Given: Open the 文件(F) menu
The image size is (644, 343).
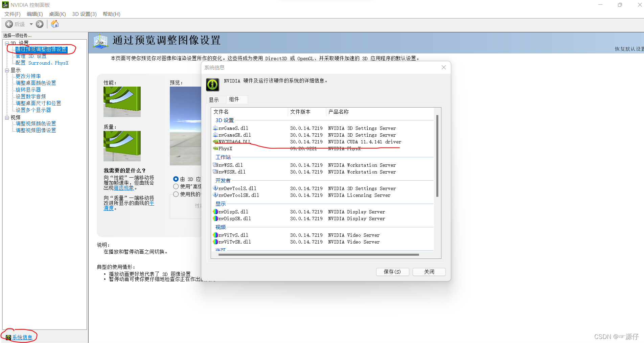Looking at the screenshot, I should tap(13, 14).
